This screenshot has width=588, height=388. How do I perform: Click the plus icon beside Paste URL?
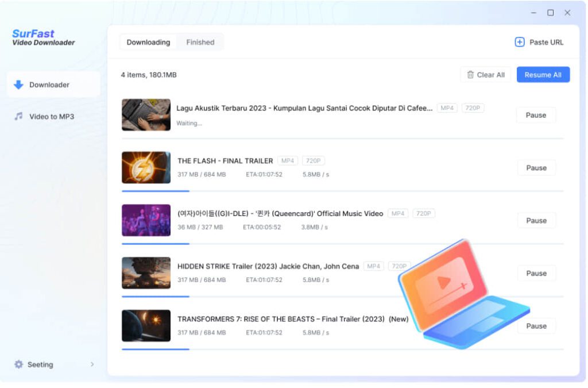point(520,42)
